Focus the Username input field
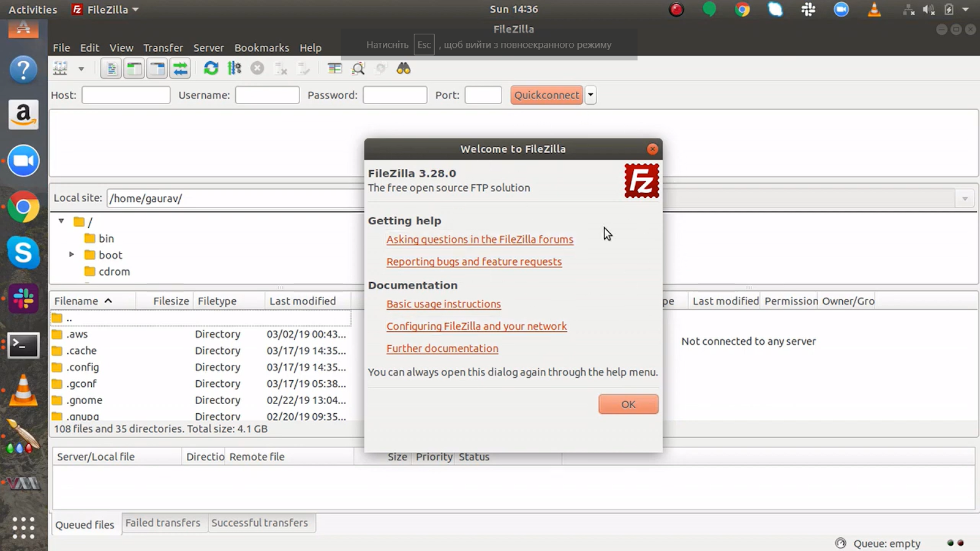 point(267,95)
